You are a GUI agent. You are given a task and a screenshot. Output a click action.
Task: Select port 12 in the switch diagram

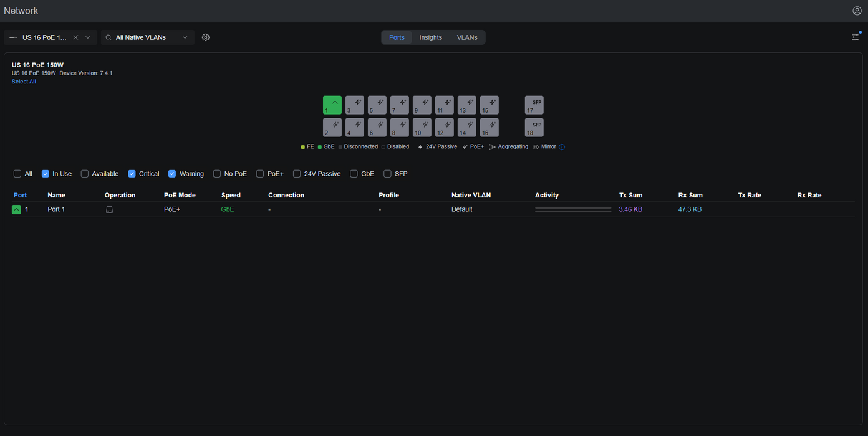445,128
